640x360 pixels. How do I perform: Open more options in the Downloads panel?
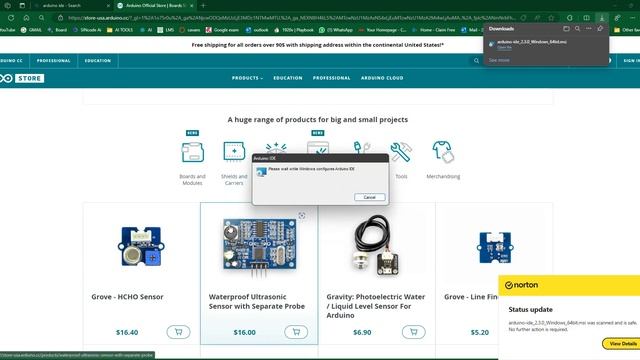tap(589, 29)
